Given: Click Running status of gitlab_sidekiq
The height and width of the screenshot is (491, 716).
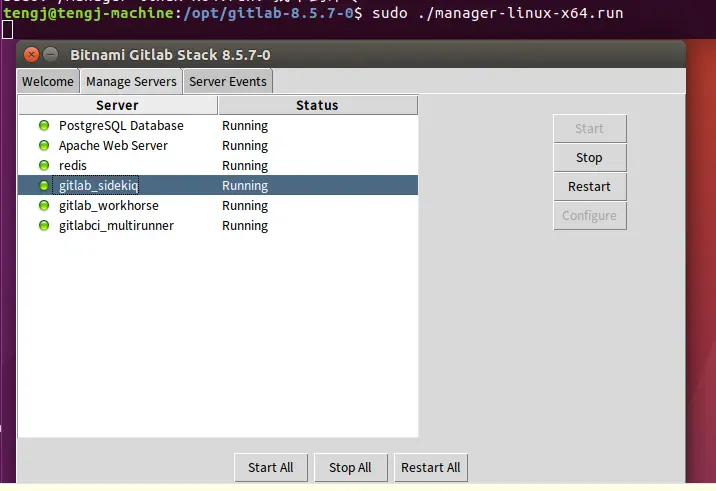Looking at the screenshot, I should click(x=245, y=186).
